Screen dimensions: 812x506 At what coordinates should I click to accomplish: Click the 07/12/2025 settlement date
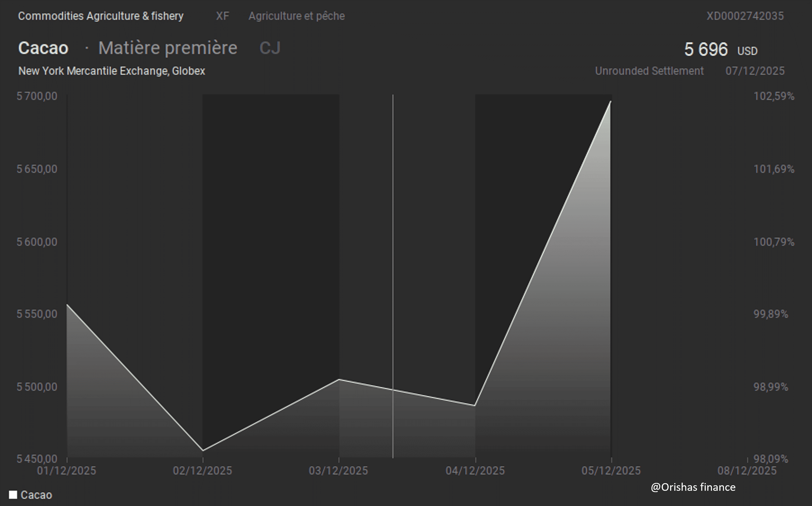coord(755,71)
